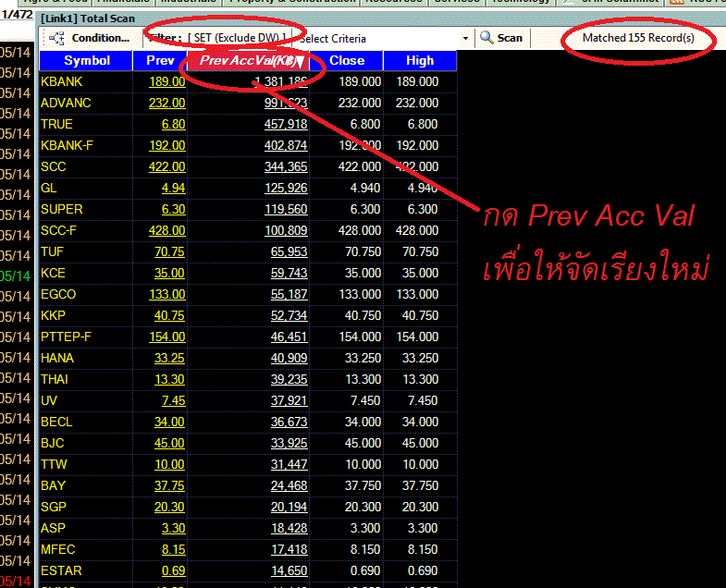Image resolution: width=726 pixels, height=588 pixels.
Task: Click Prev Acc Val 55,187 for EGCO
Action: [289, 295]
